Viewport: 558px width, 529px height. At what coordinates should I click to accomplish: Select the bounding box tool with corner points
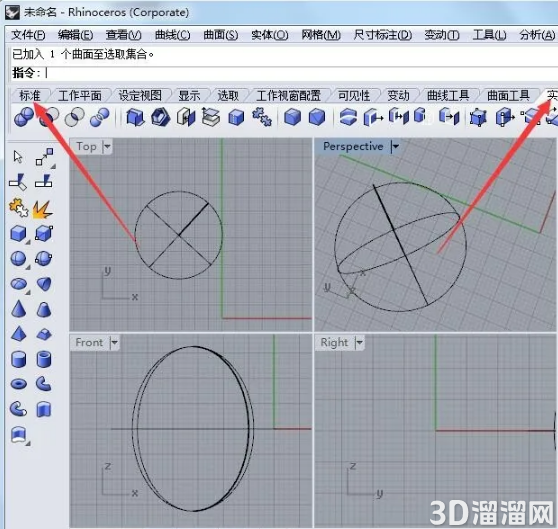44,234
